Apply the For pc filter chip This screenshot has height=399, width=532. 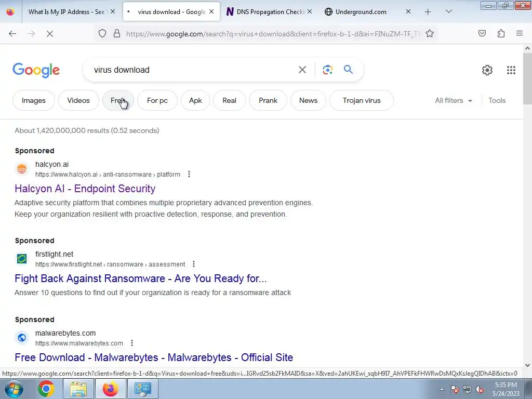tap(157, 100)
